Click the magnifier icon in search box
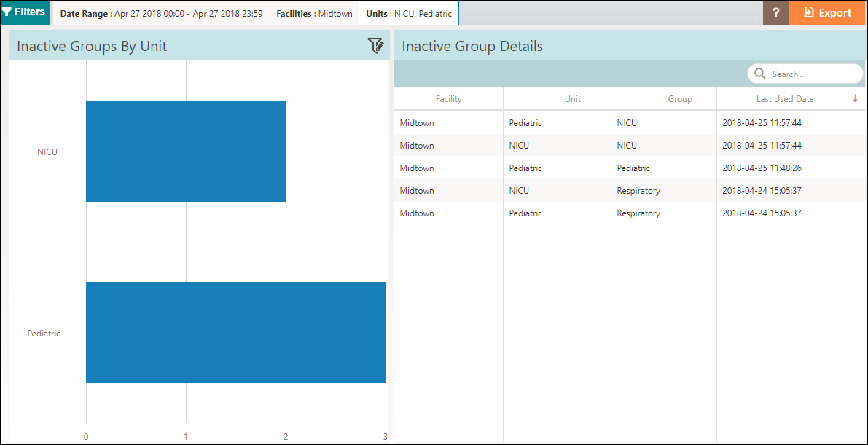The width and height of the screenshot is (868, 445). pos(761,74)
